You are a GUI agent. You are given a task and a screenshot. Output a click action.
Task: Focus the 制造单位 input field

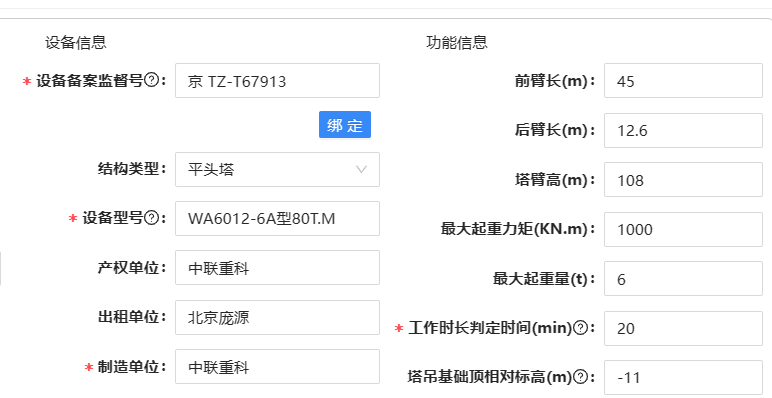tap(277, 366)
